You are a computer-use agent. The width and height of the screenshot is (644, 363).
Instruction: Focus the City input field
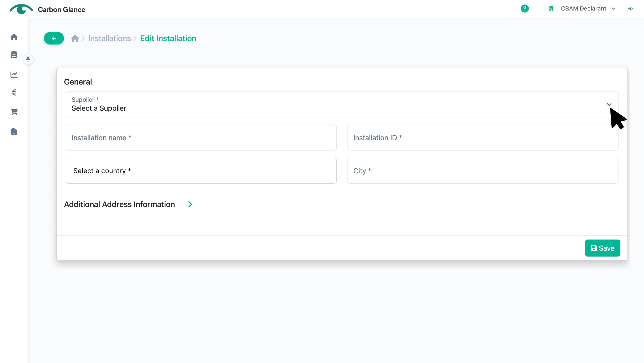[483, 170]
